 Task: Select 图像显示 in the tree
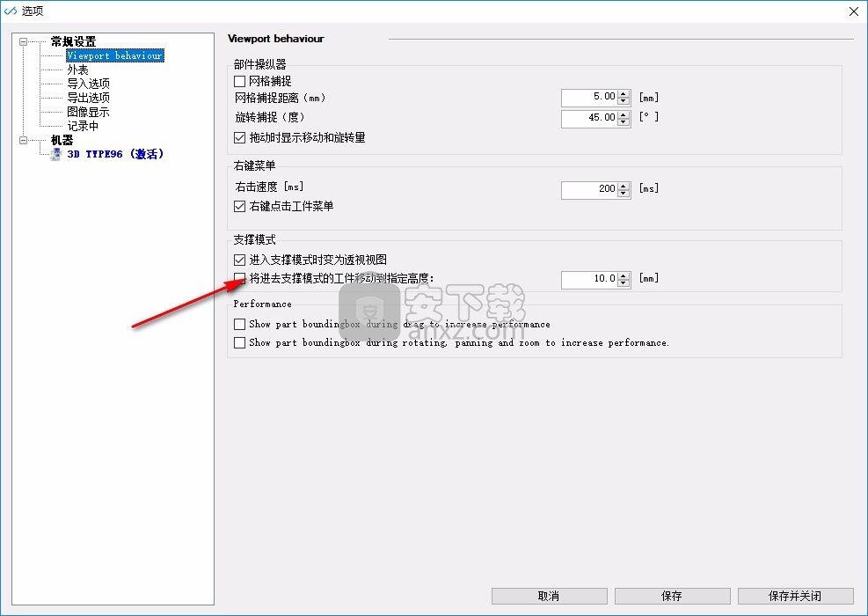coord(88,112)
